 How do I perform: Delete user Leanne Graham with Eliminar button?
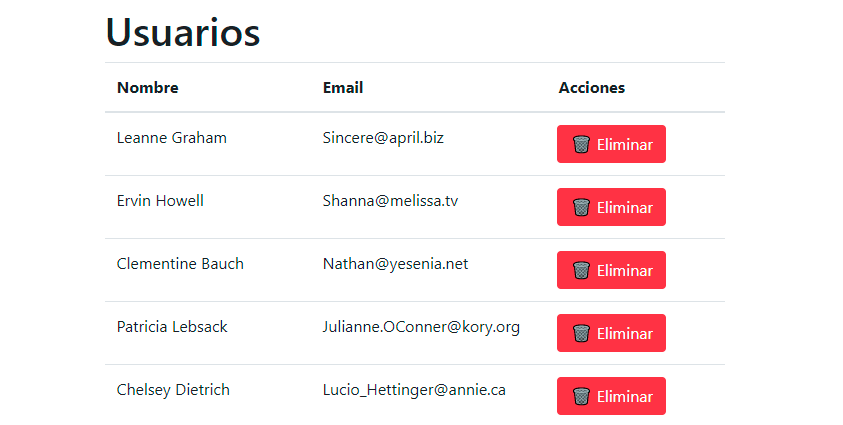click(x=611, y=144)
